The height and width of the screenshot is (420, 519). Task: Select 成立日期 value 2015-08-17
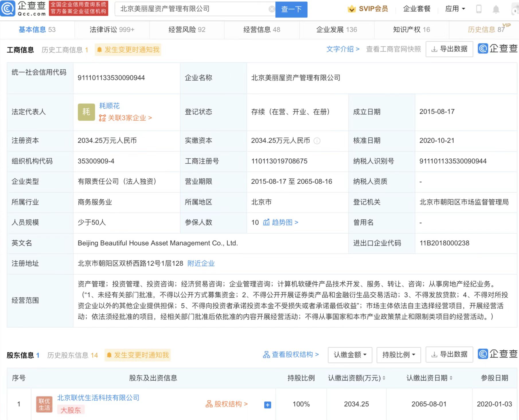(437, 112)
